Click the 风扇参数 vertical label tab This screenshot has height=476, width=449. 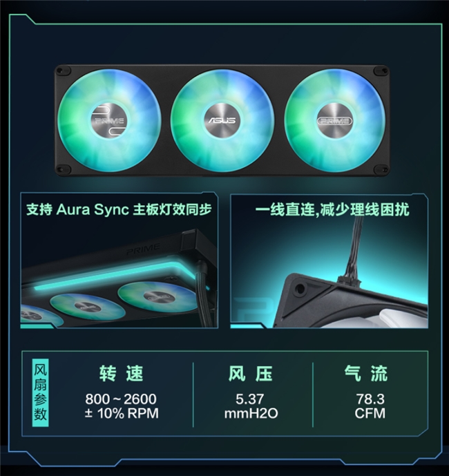pyautogui.click(x=40, y=393)
